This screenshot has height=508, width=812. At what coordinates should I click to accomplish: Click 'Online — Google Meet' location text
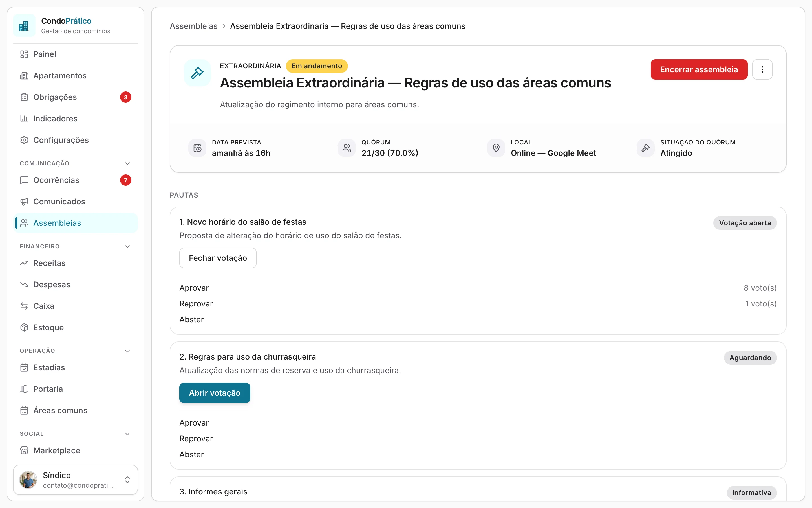tap(553, 153)
